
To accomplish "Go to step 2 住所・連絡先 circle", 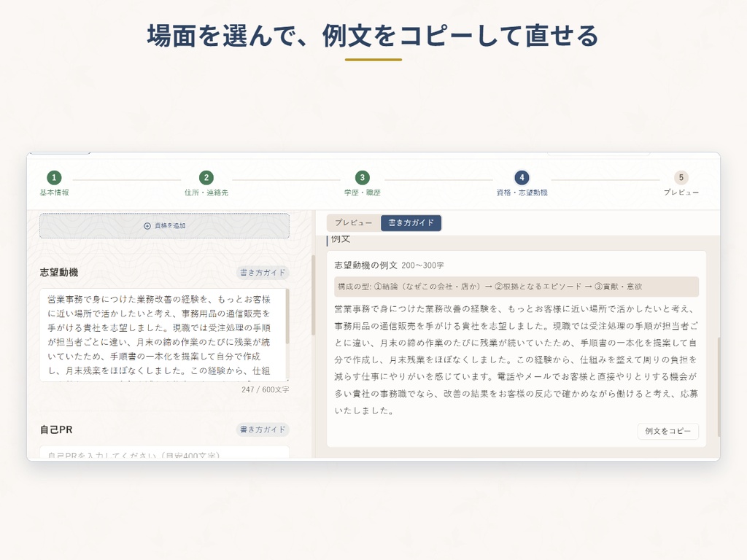I will pos(206,178).
